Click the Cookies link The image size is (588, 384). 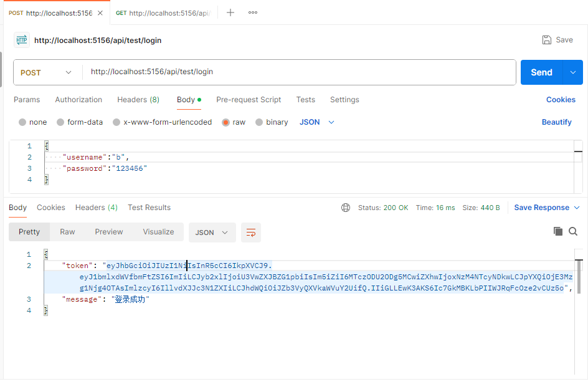pyautogui.click(x=561, y=100)
